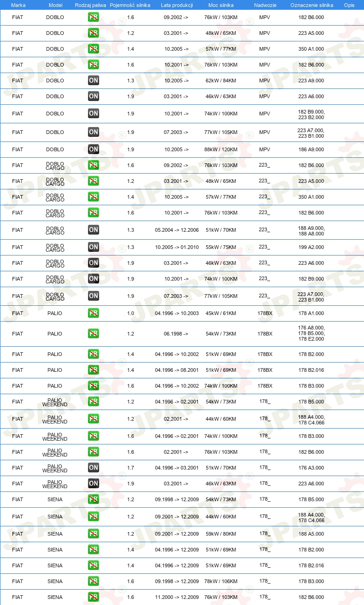Click diesel ON icon in PALIO WEEKEND 1.7 row
This screenshot has height=605, width=364.
94,468
